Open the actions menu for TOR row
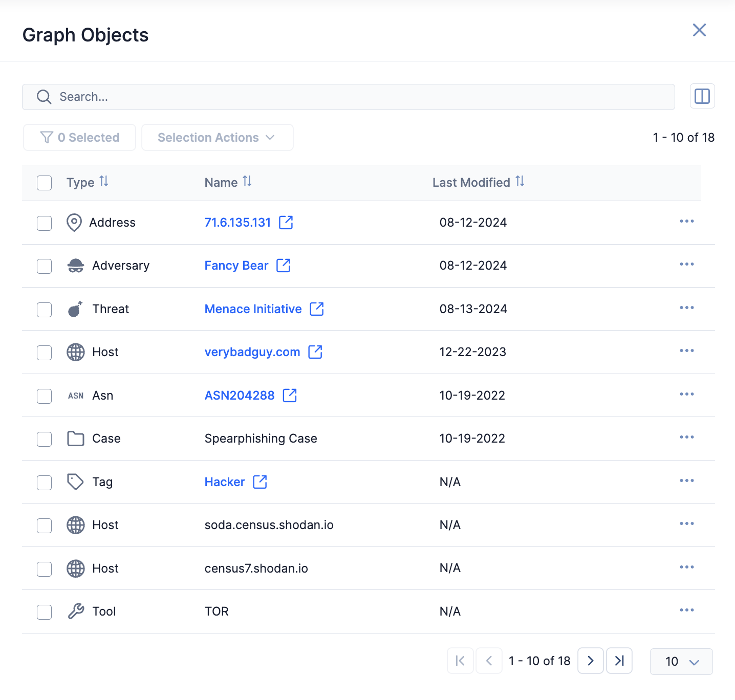 (686, 610)
